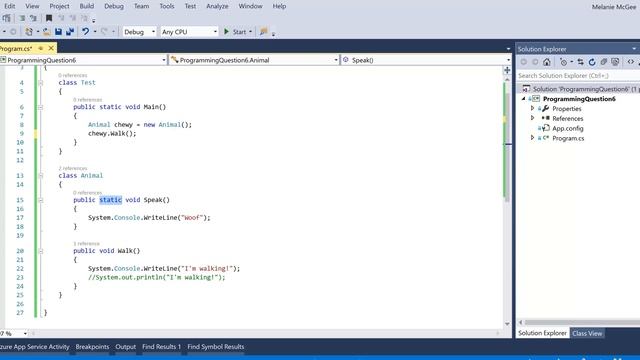The image size is (640, 360).
Task: Collapse the class Test outlining region
Action: point(40,83)
